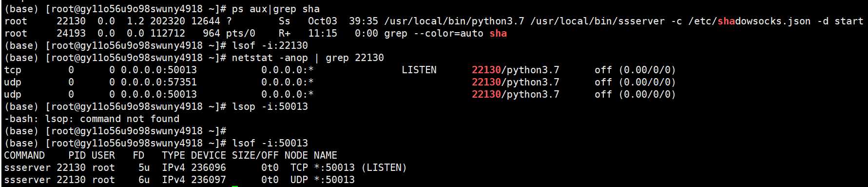Image resolution: width=868 pixels, height=187 pixels.
Task: Click '-bash: lsop: command not found' error
Action: pos(92,119)
